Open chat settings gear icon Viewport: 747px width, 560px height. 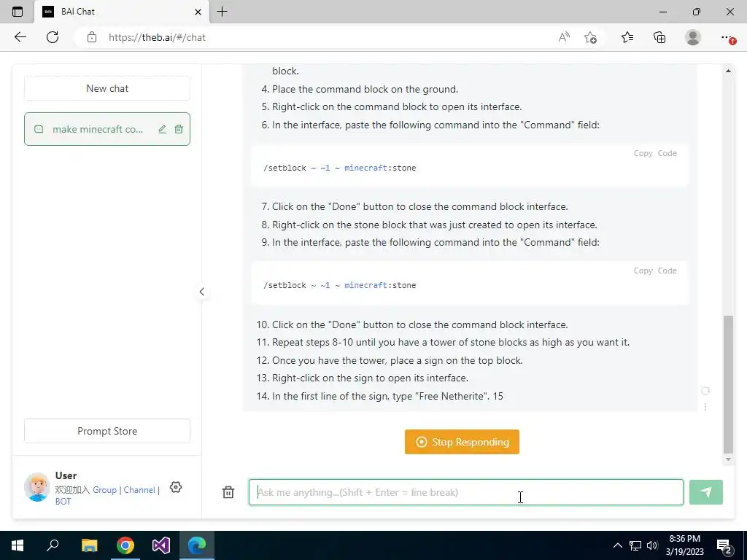tap(176, 487)
